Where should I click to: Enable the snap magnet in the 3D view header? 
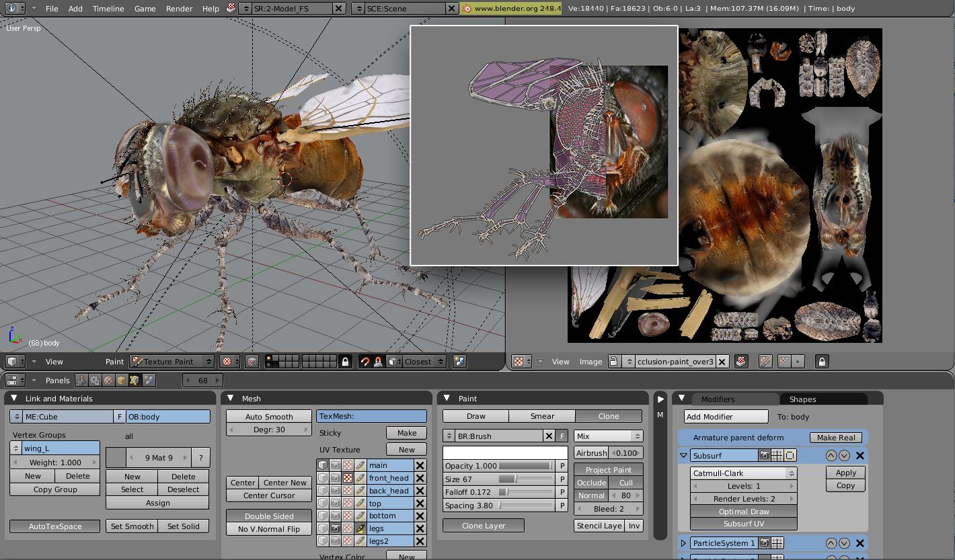pyautogui.click(x=366, y=362)
